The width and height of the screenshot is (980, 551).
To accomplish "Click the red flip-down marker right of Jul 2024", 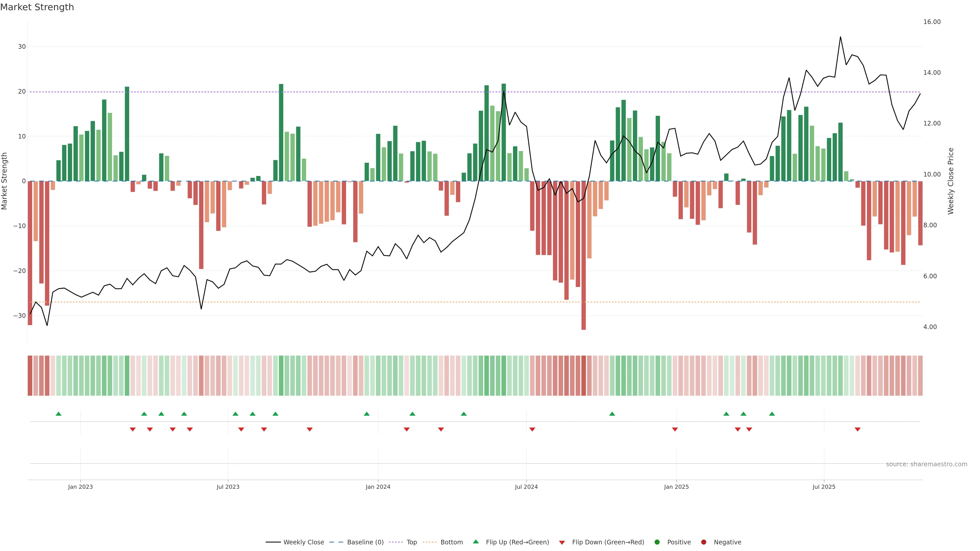I will (x=532, y=429).
